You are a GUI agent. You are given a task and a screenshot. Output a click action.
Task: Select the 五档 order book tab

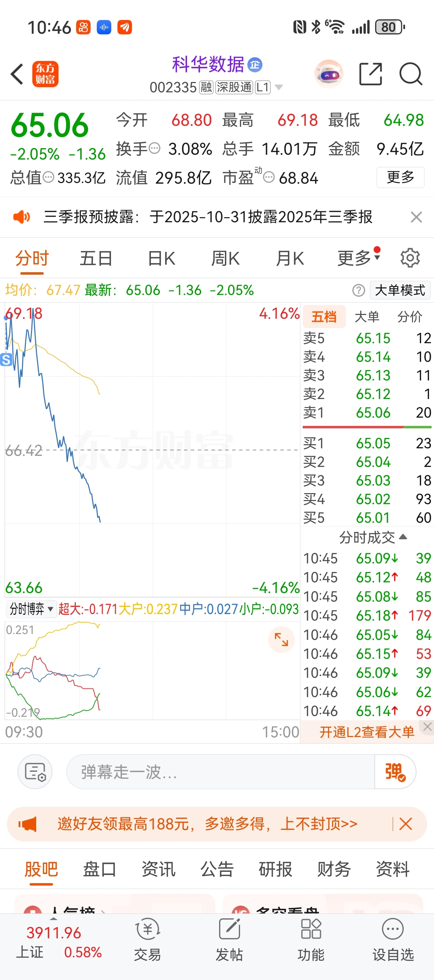pos(324,317)
